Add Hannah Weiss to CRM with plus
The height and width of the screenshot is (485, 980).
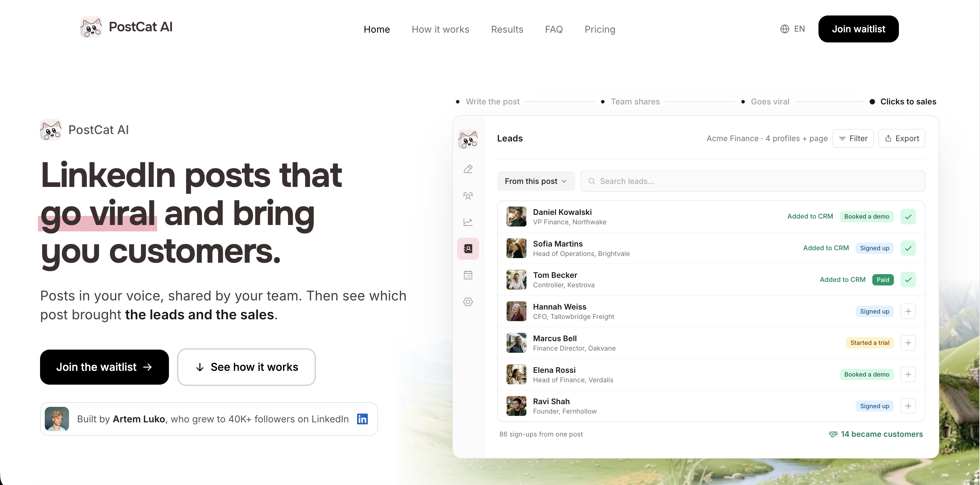tap(908, 312)
